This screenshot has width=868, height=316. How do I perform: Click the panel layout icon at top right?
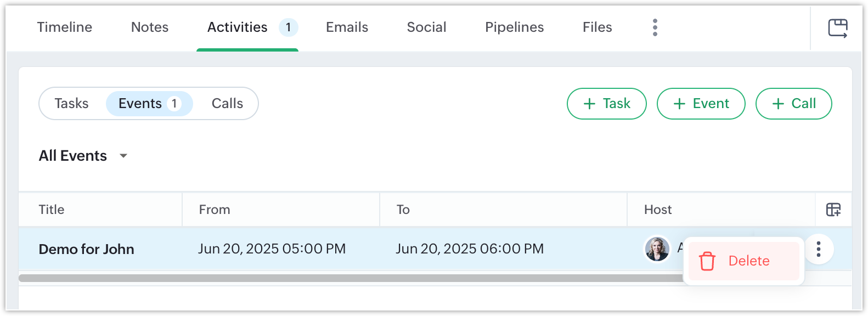click(838, 28)
